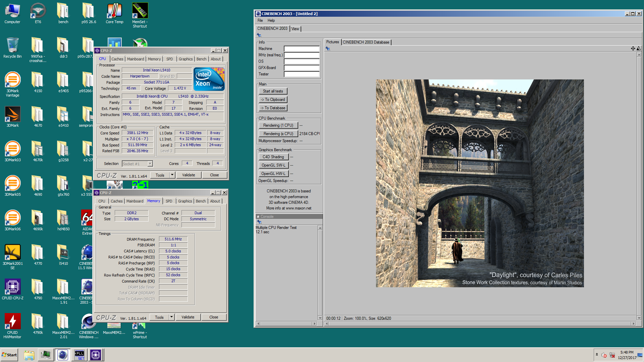
Task: Open CINEBENCH 2003 Database tab
Action: pos(366,42)
